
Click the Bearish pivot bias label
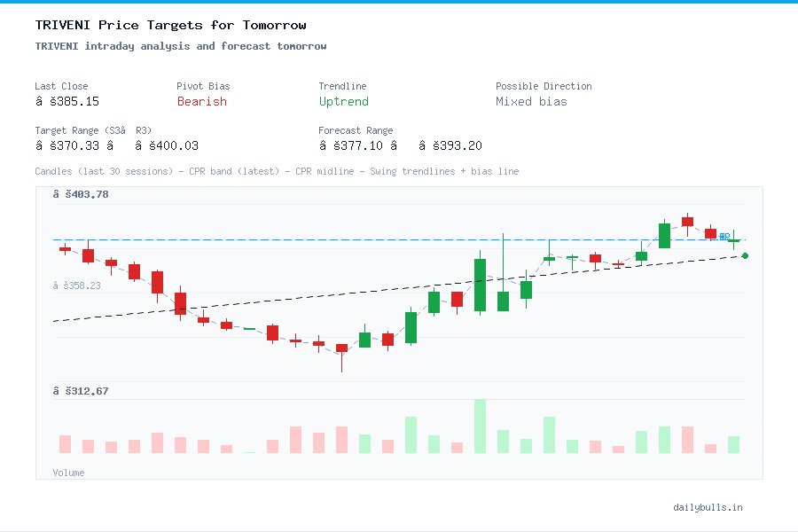pos(202,102)
